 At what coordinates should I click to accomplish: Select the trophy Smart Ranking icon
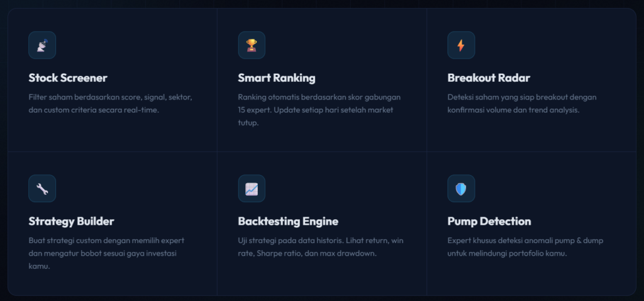coord(252,45)
